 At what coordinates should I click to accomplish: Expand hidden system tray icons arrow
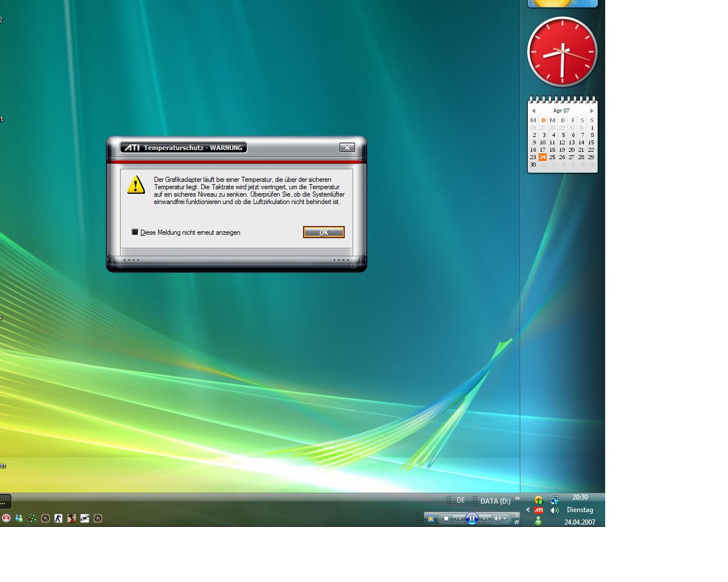[x=528, y=510]
